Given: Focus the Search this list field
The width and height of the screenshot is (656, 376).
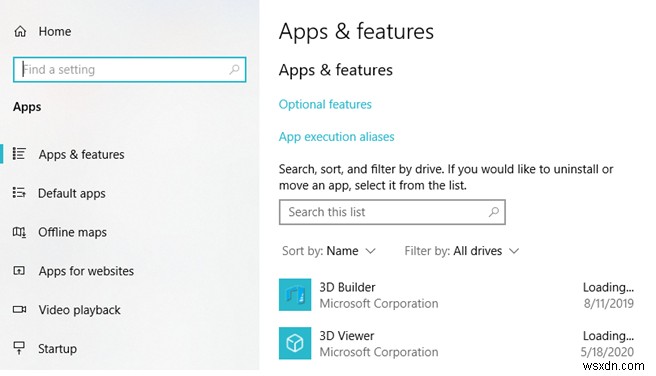Looking at the screenshot, I should (392, 212).
